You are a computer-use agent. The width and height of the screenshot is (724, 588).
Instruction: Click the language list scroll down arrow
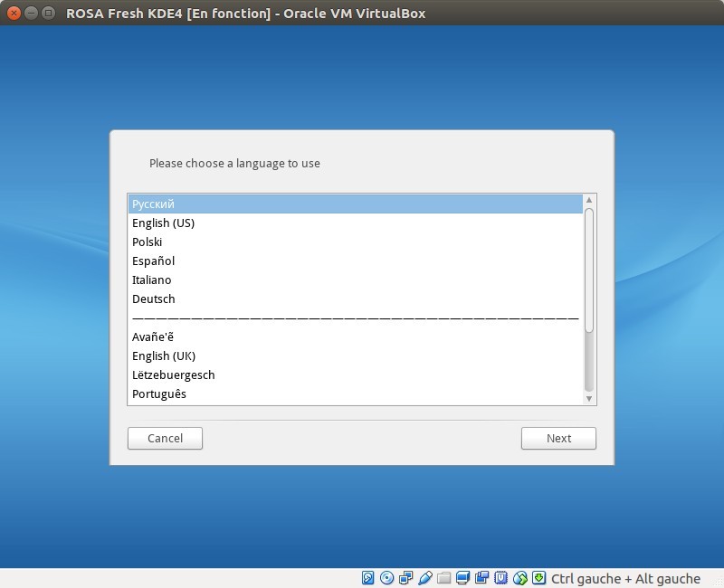point(589,398)
